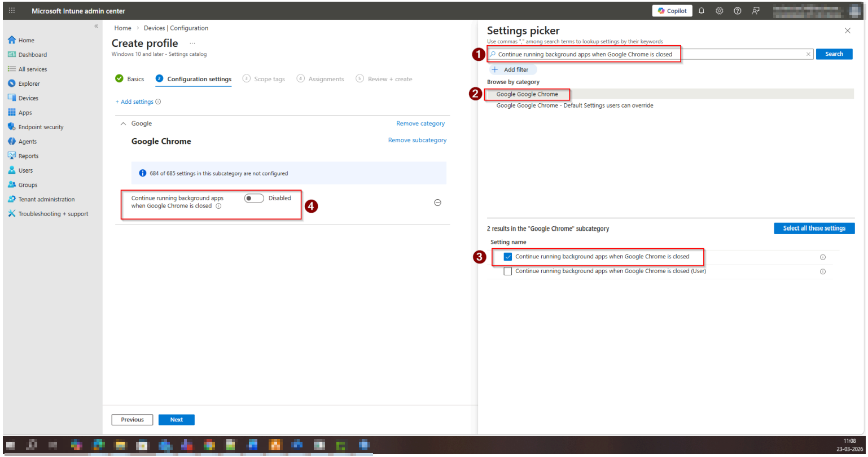
Task: Click the Search button
Action: [834, 54]
